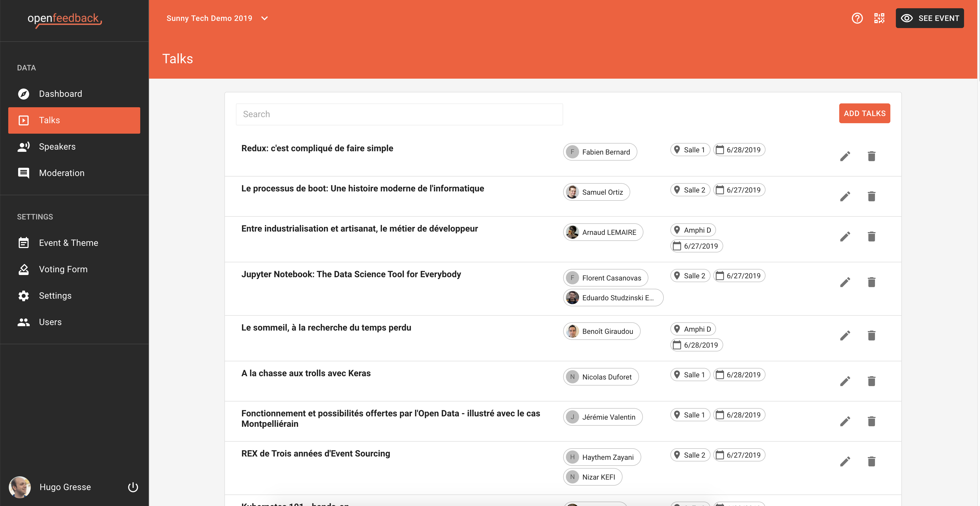
Task: Click the 6/28/2019 date on Le sommeil row
Action: click(x=697, y=345)
